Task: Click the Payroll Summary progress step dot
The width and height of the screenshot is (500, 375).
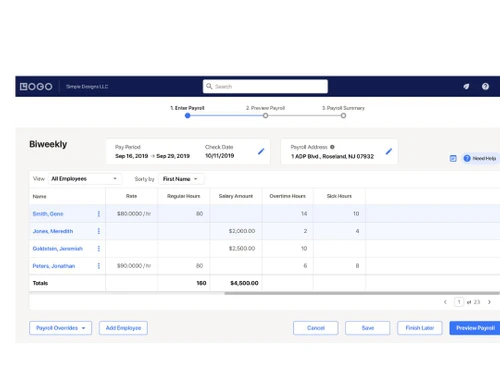Action: tap(343, 116)
